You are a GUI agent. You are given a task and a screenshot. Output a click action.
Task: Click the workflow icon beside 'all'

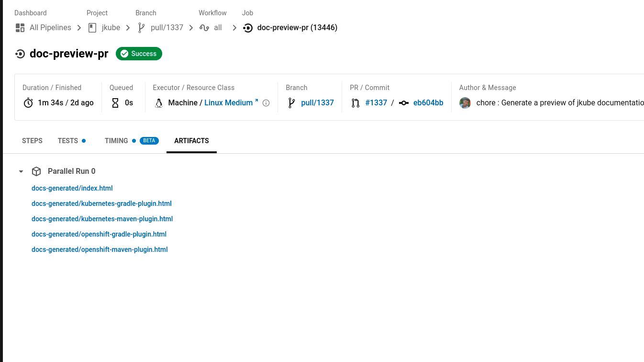(x=205, y=27)
